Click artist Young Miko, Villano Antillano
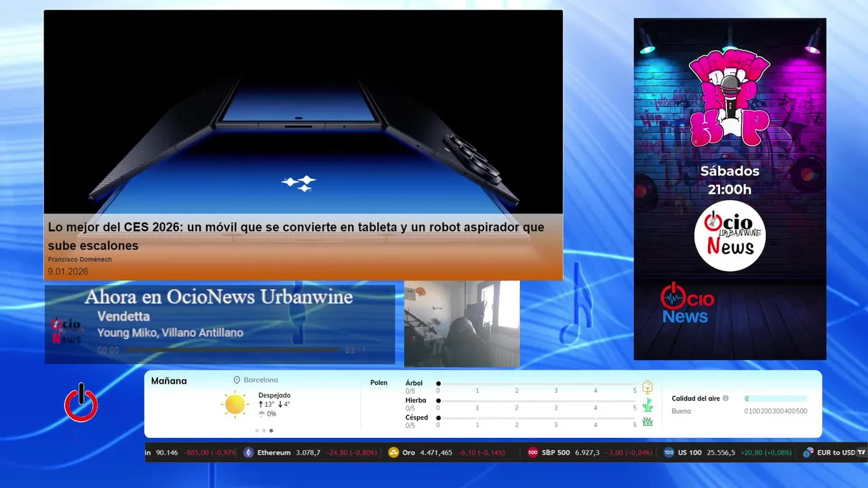This screenshot has width=868, height=488. click(x=170, y=333)
